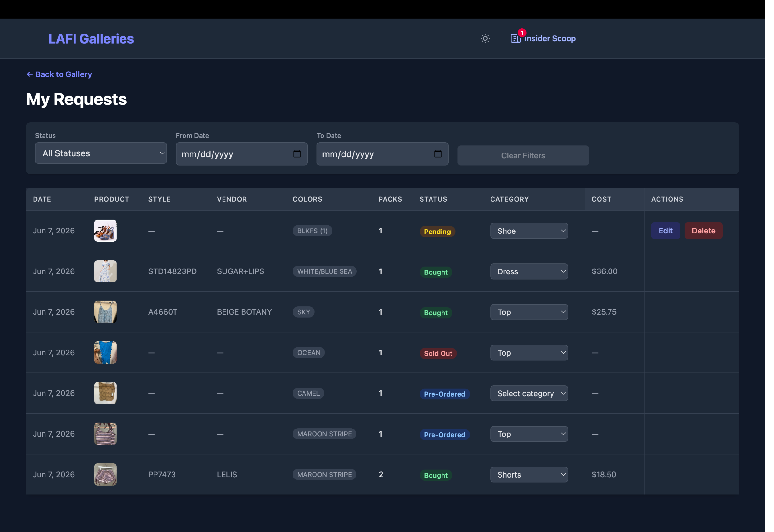Click the OCEAN color tag
This screenshot has width=774, height=532.
point(309,353)
